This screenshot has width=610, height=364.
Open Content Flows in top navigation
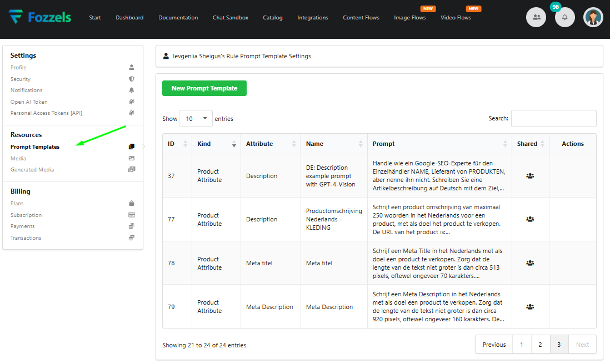(x=361, y=18)
